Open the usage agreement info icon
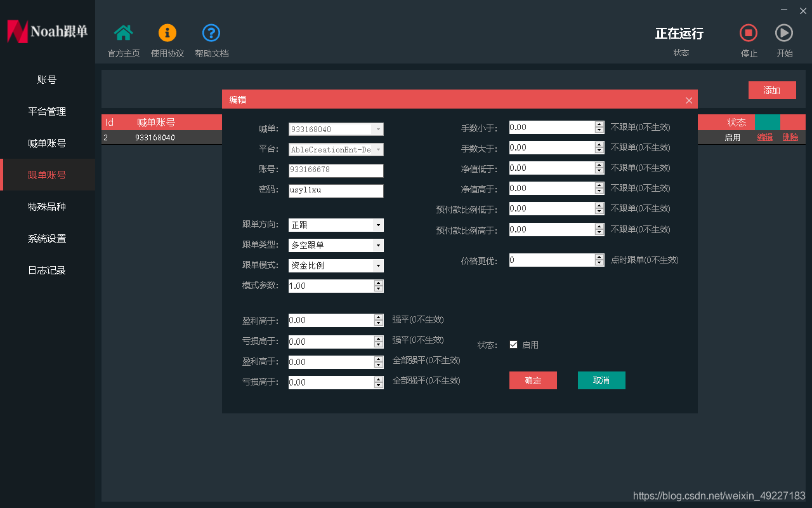 point(167,32)
